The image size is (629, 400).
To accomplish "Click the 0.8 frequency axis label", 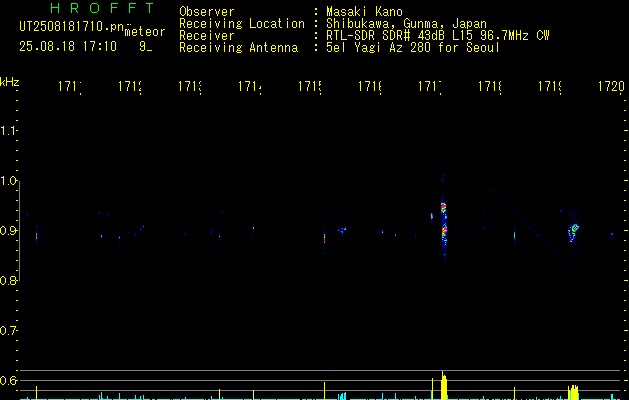I will coord(8,280).
